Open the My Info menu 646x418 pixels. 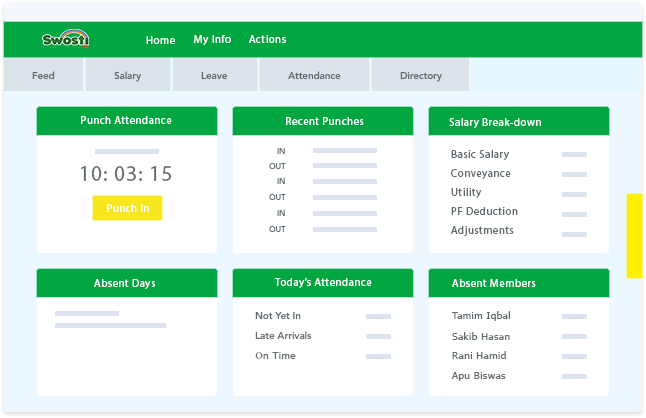coord(212,40)
